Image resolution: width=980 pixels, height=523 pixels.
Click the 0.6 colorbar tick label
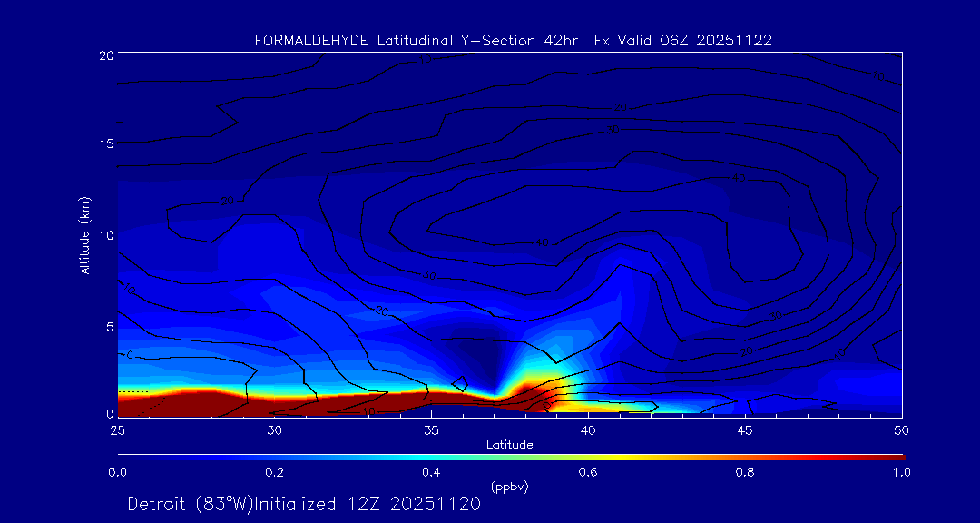pos(588,472)
